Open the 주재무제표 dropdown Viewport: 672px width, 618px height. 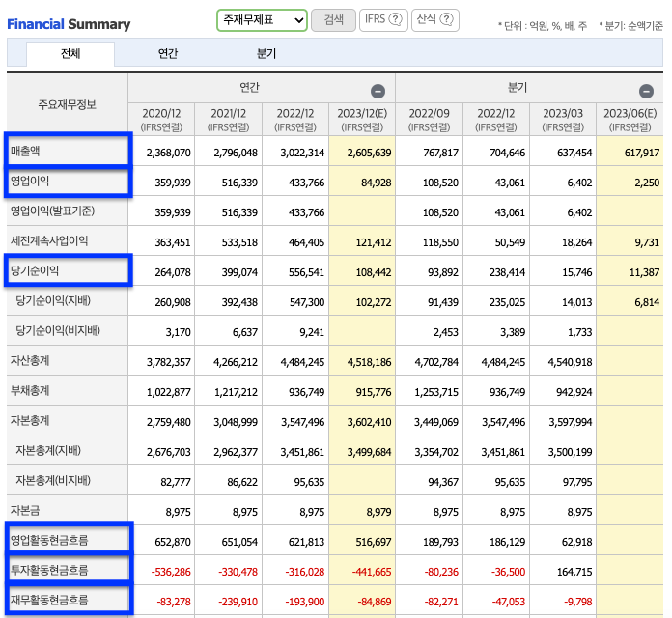click(262, 20)
